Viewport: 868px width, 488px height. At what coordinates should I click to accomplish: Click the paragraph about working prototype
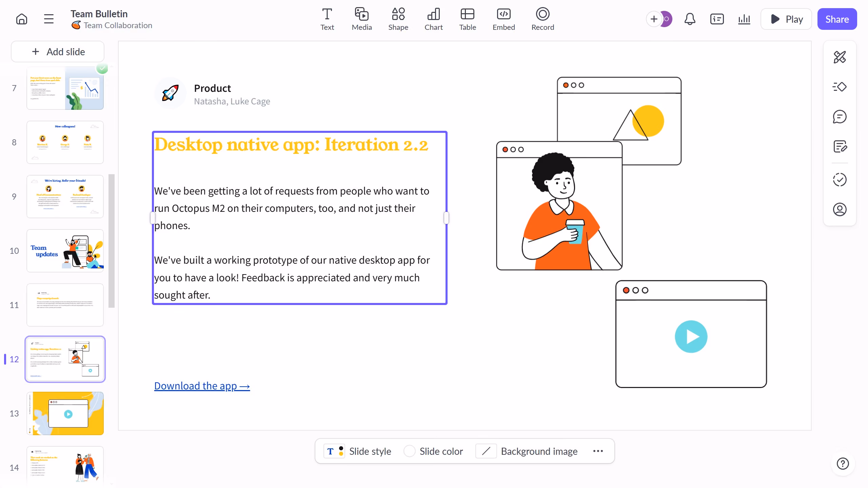(x=292, y=278)
